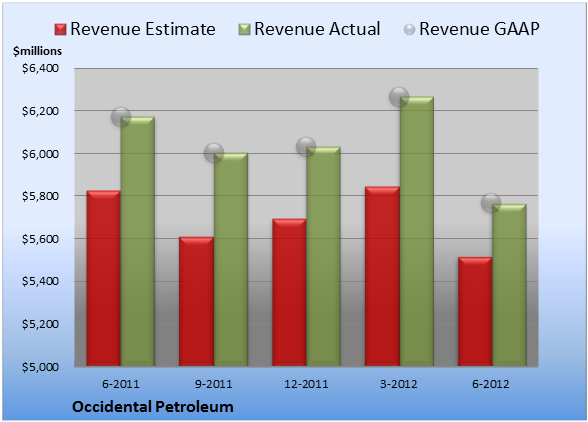588x422 pixels.
Task: Click the '$5,400' axis value
Action: coord(40,281)
